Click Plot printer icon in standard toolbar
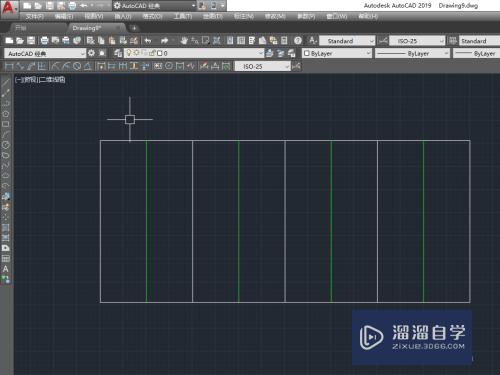Viewport: 500px width, 375px height. [44, 41]
